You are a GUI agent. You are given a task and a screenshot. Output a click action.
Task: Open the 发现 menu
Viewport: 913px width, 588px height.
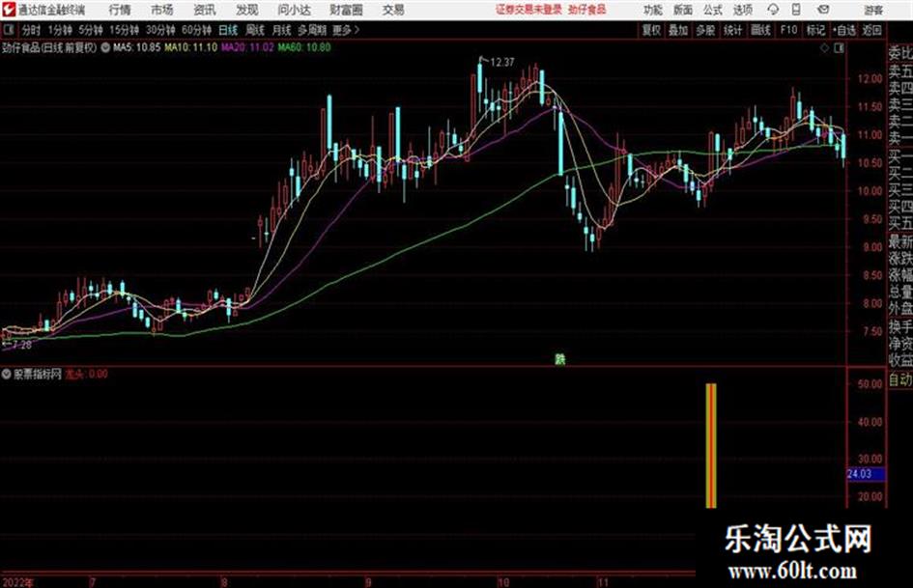pyautogui.click(x=247, y=10)
